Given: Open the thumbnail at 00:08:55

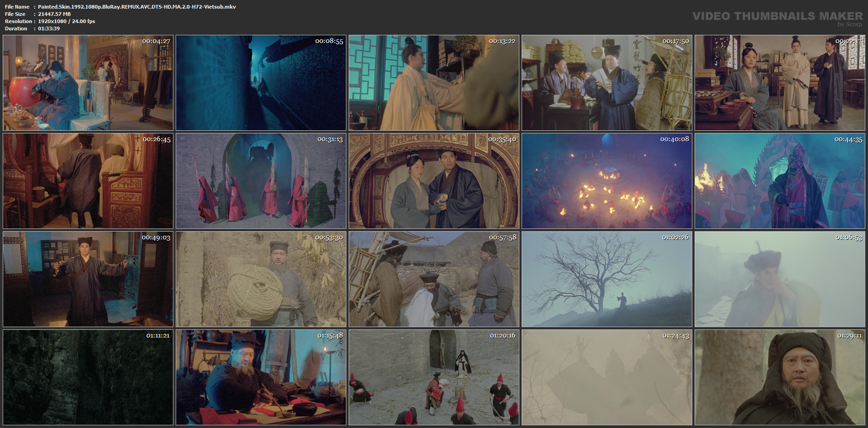Looking at the screenshot, I should coord(261,83).
